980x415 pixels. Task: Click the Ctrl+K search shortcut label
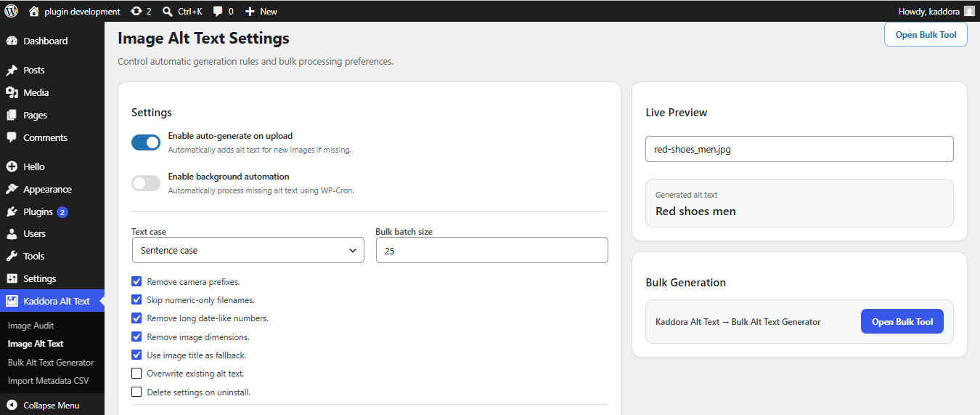pos(190,12)
